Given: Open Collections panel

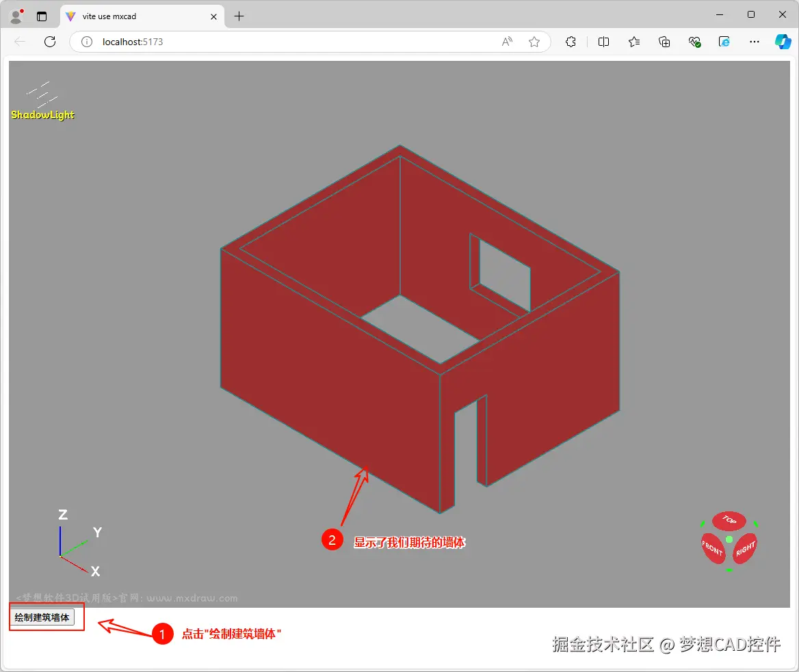Looking at the screenshot, I should click(x=664, y=42).
